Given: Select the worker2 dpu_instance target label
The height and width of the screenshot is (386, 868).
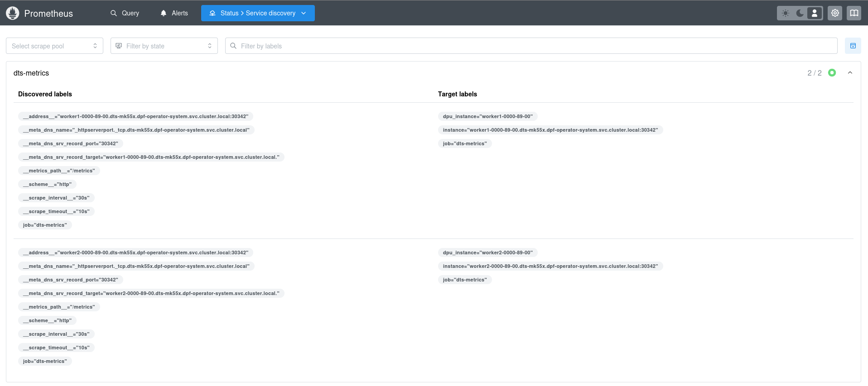Looking at the screenshot, I should (488, 253).
